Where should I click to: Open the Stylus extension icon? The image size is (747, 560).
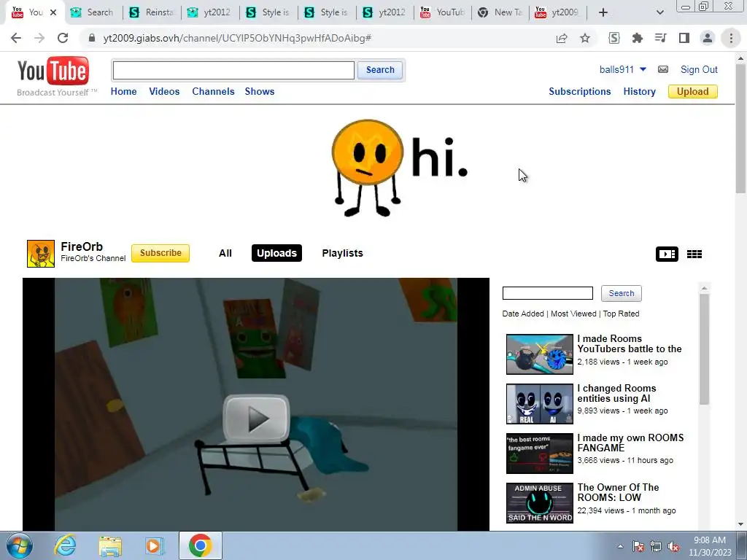pyautogui.click(x=614, y=38)
